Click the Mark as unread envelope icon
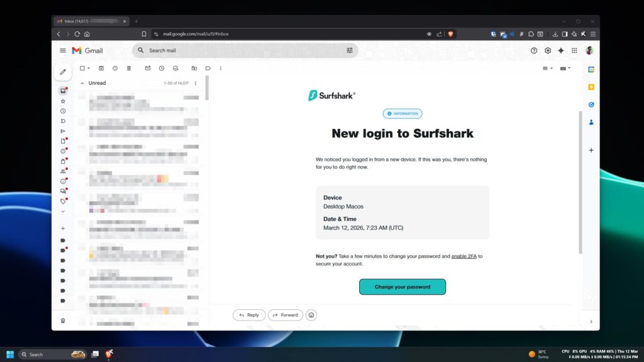Viewport: 644px width, 362px height. (x=148, y=68)
